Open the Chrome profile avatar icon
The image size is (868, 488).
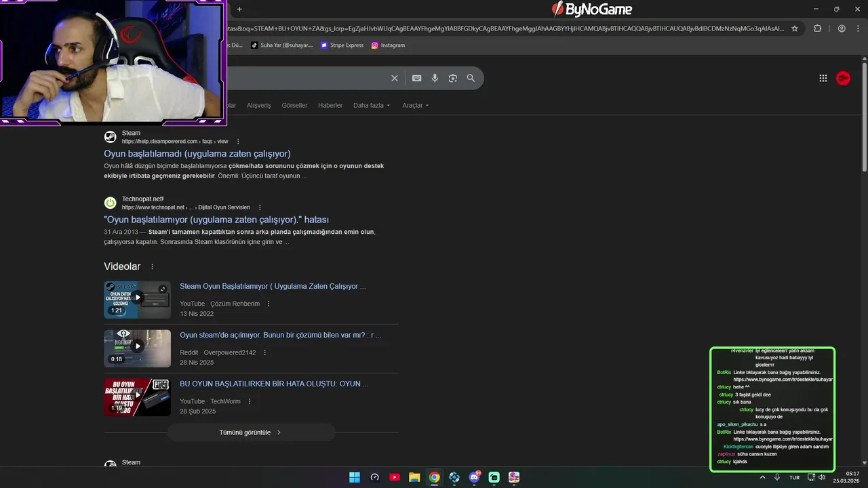pyautogui.click(x=842, y=28)
